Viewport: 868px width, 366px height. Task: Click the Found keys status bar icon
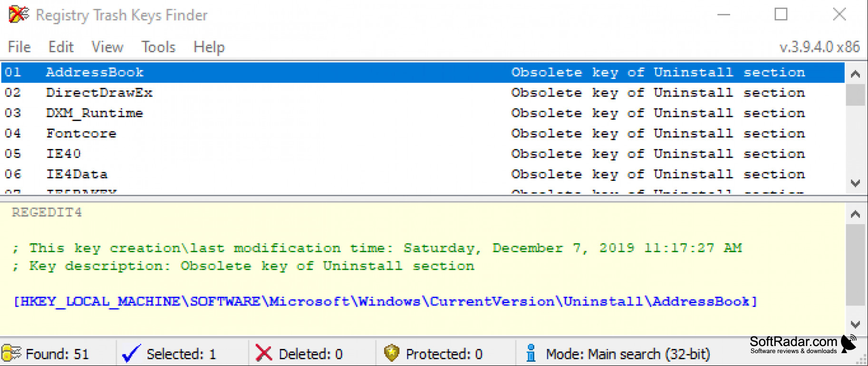tap(12, 354)
